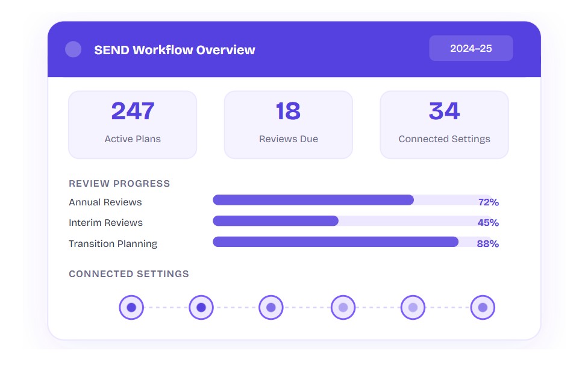Select the fourth connected settings node

pyautogui.click(x=343, y=307)
